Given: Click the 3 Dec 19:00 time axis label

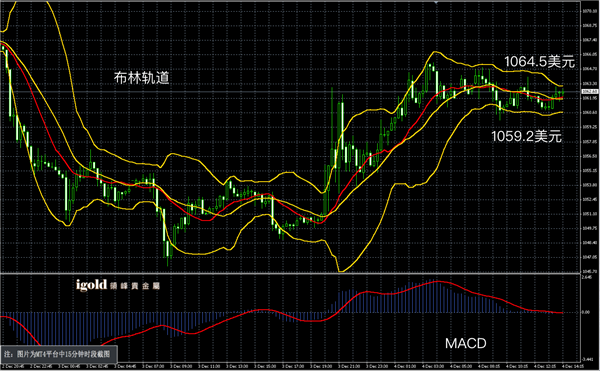Looking at the screenshot, I should [321, 366].
